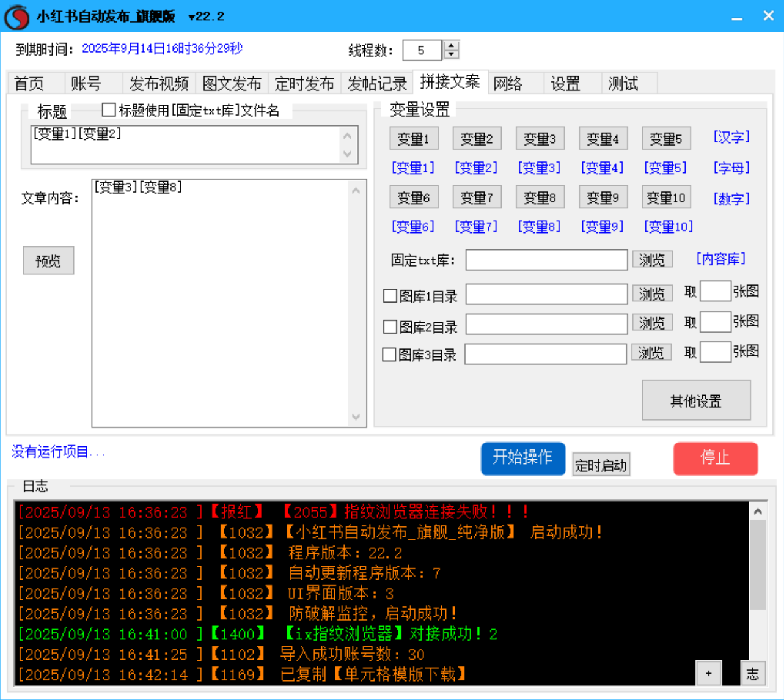Increase thread count with up spinner arrow
Screen dimensions: 784x700
(451, 45)
